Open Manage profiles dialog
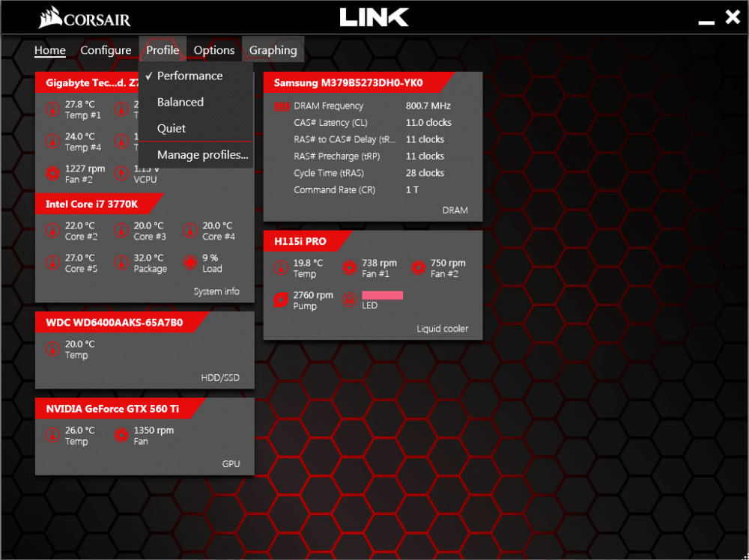 tap(195, 155)
